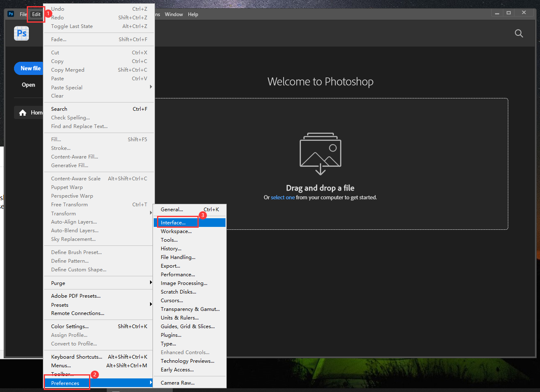This screenshot has height=392, width=540.
Task: Expand the Paste Special submenu
Action: [99, 87]
